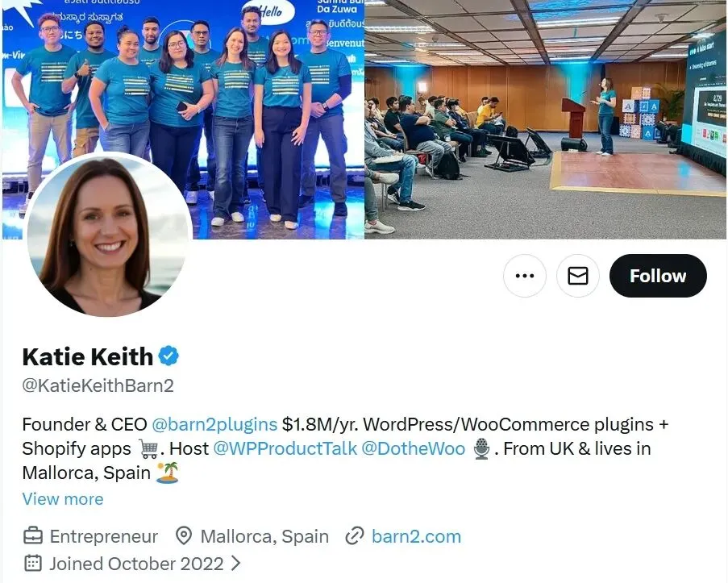Click the Joined October 2022 text

tap(136, 564)
